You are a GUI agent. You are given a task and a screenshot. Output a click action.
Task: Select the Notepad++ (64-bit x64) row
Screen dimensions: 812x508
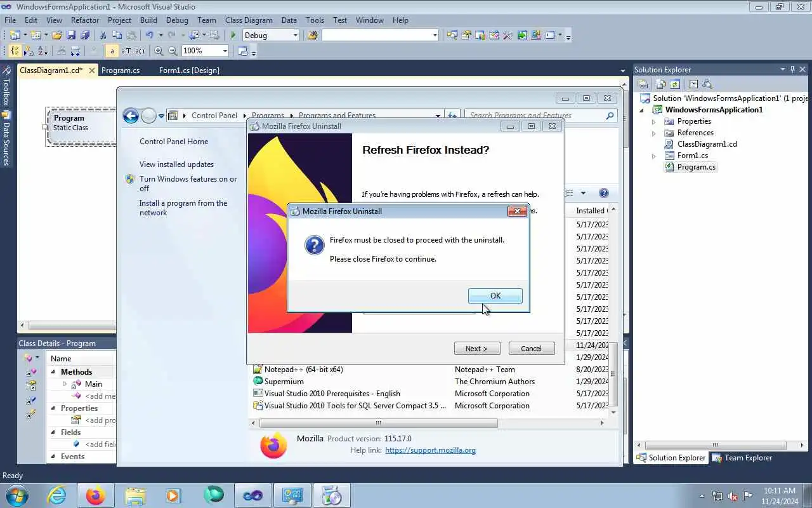point(429,370)
